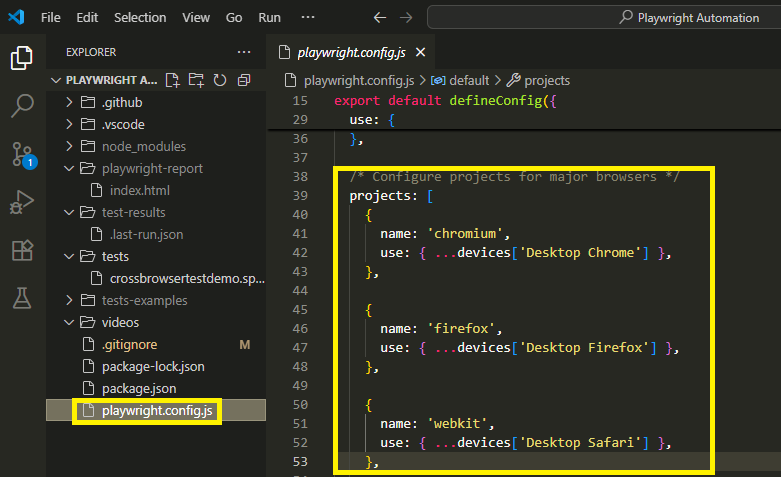The image size is (781, 477).
Task: Open Source Control view with badge
Action: 23,154
